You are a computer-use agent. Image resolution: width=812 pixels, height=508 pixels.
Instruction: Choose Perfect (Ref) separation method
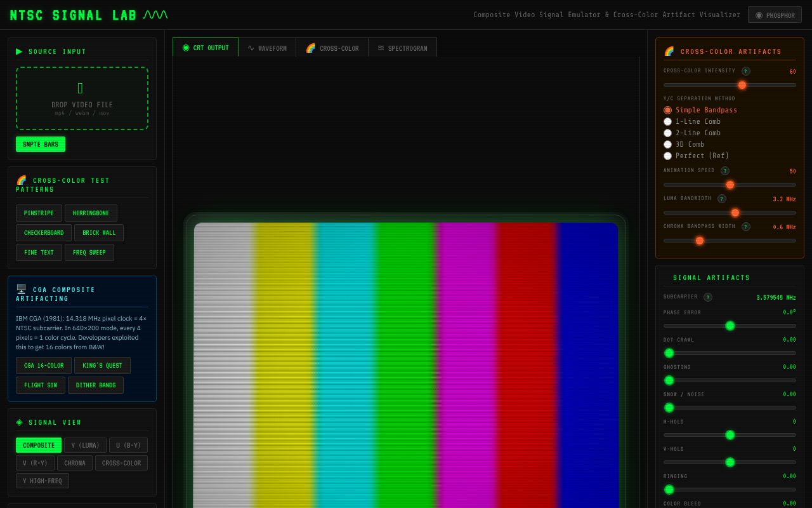[x=667, y=156]
